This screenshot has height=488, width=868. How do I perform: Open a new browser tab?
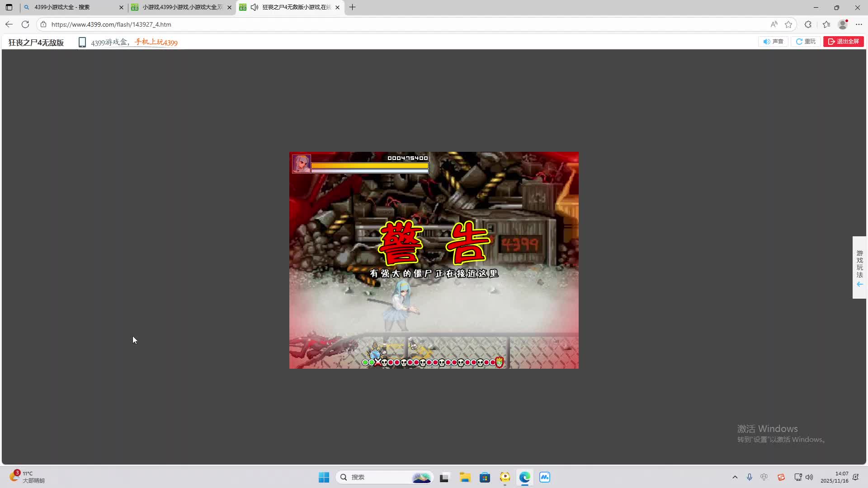[353, 7]
